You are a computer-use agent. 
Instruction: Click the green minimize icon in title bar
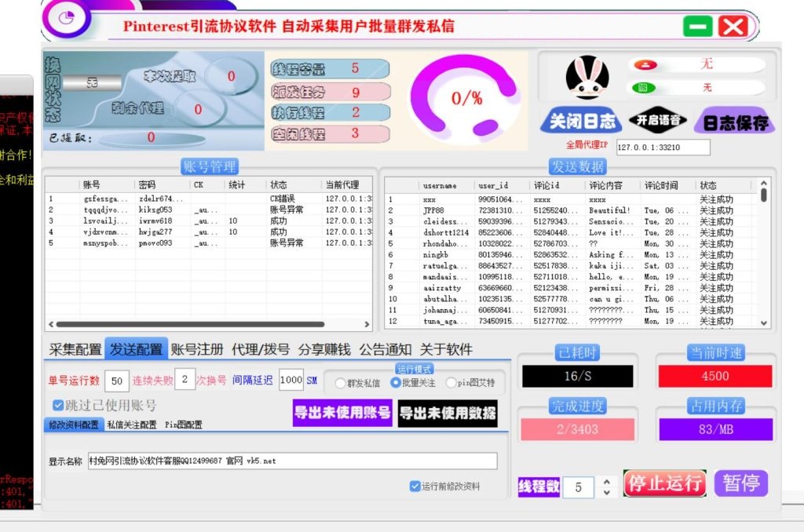coord(696,27)
